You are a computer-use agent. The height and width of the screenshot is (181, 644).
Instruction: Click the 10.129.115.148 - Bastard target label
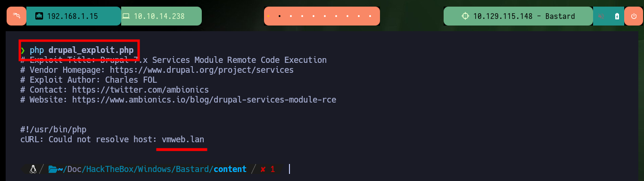coord(524,16)
